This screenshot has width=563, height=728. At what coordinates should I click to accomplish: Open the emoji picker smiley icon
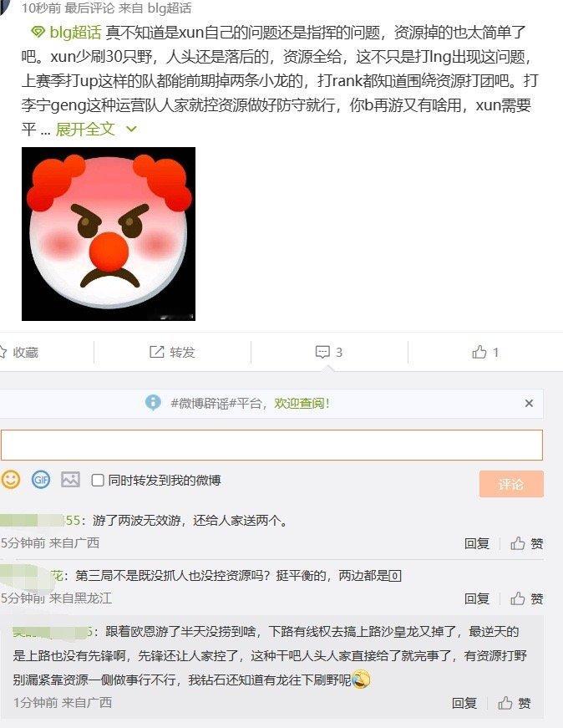tap(10, 480)
